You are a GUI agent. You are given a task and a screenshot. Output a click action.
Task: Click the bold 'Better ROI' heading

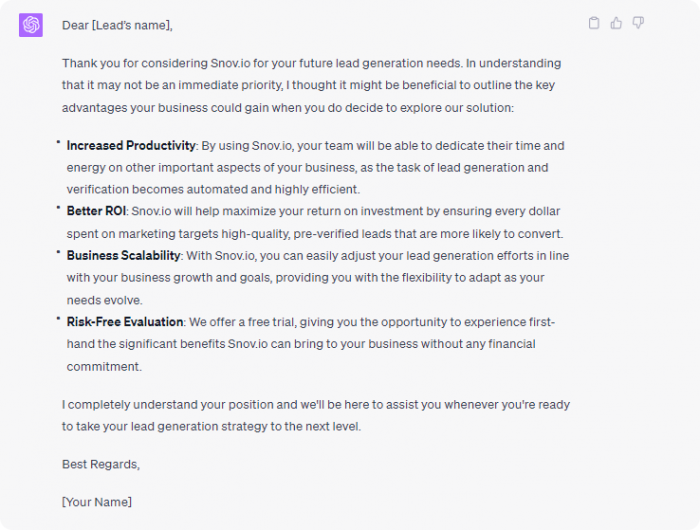pos(96,211)
